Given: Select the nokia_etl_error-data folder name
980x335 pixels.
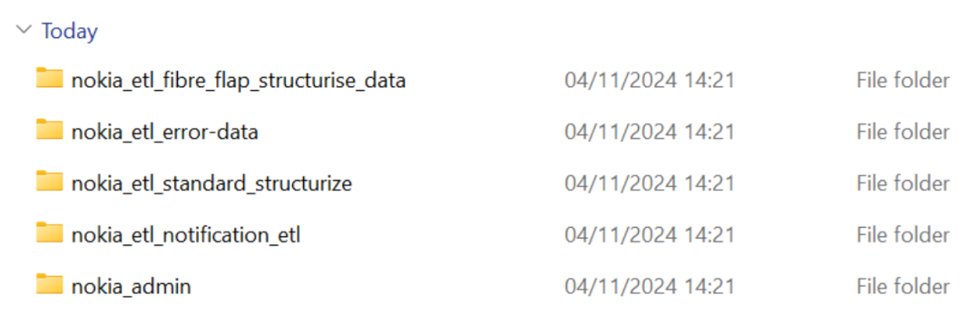Looking at the screenshot, I should coord(165,132).
